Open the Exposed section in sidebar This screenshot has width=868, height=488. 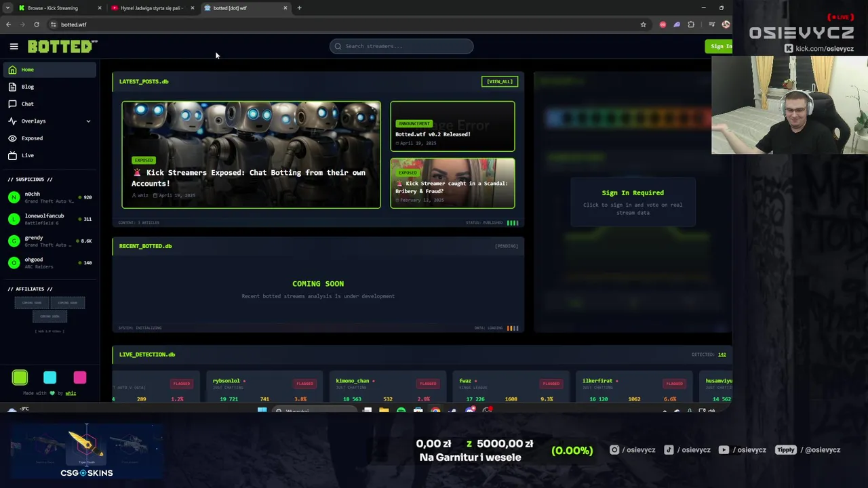click(x=49, y=138)
